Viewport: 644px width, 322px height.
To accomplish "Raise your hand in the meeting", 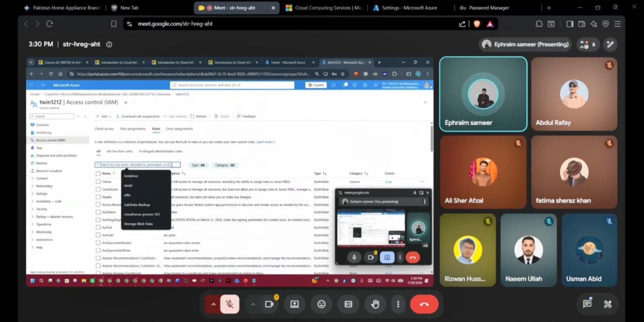I will (x=375, y=304).
